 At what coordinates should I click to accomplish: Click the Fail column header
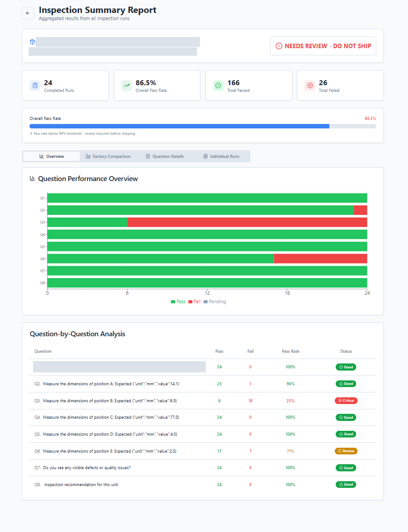(250, 351)
